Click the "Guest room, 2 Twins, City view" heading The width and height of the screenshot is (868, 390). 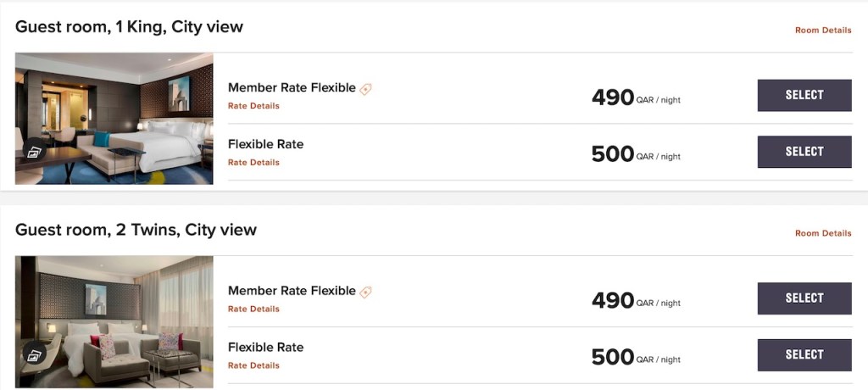tap(136, 230)
